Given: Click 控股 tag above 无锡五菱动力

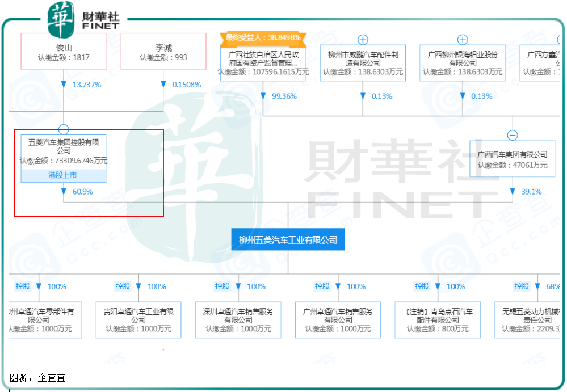Looking at the screenshot, I should [522, 286].
